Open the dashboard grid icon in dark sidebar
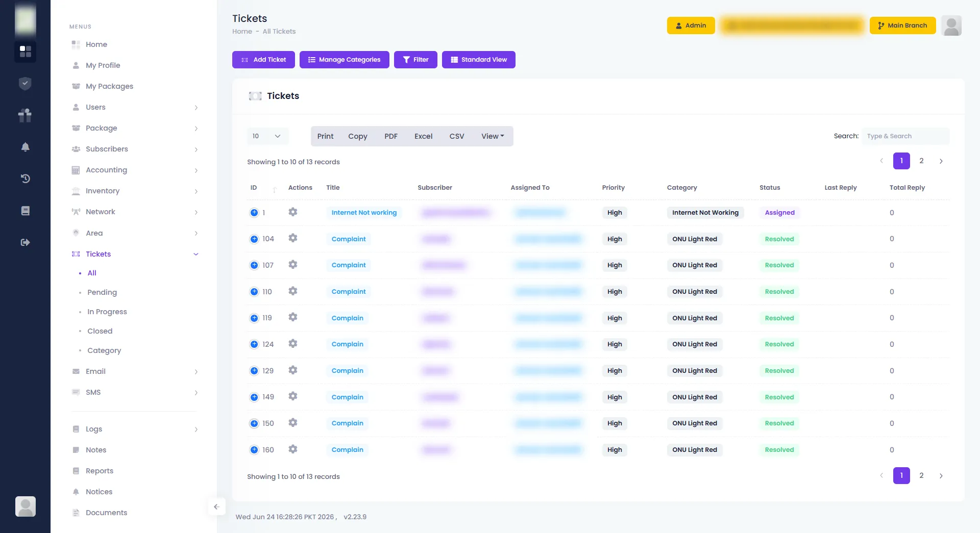Image resolution: width=980 pixels, height=533 pixels. (x=25, y=52)
